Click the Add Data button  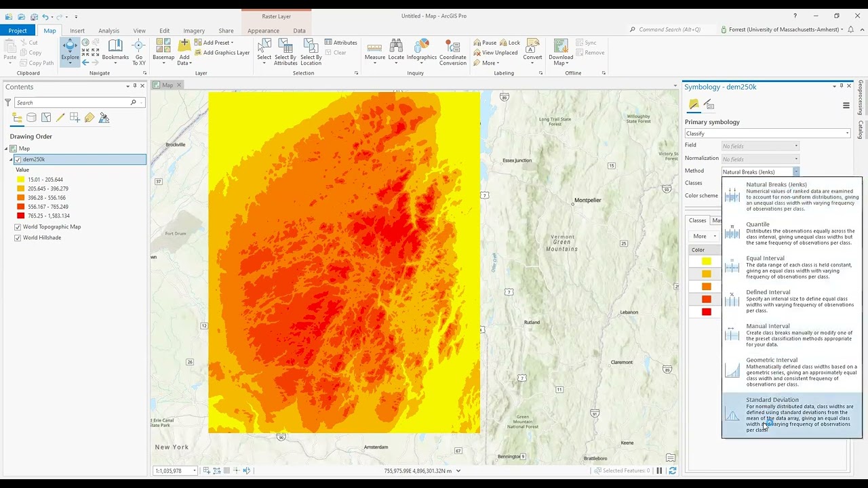click(184, 52)
